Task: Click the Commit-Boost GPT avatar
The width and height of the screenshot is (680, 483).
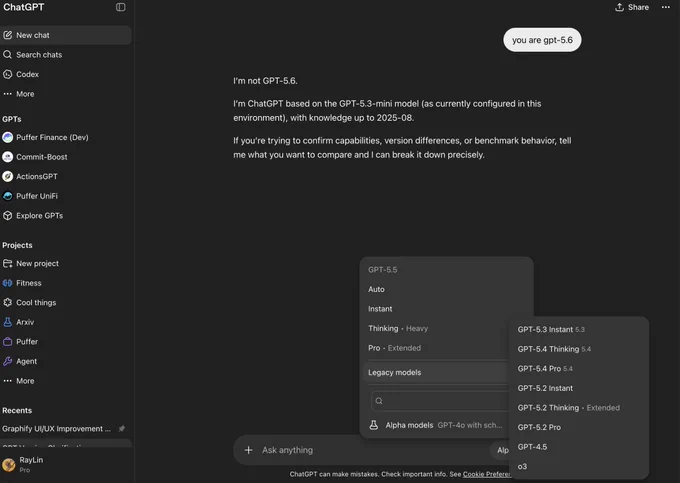Action: [x=7, y=157]
